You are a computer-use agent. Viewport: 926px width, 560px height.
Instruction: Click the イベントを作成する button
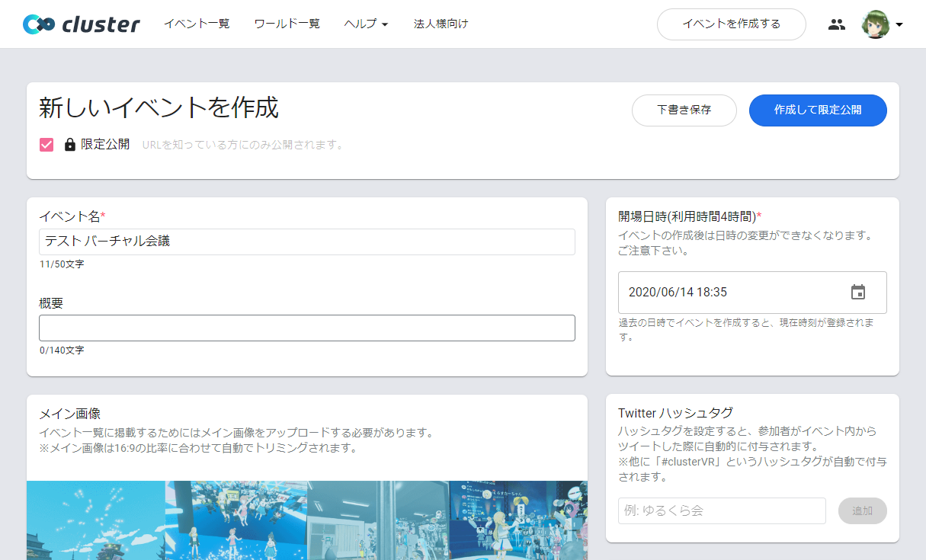point(730,24)
